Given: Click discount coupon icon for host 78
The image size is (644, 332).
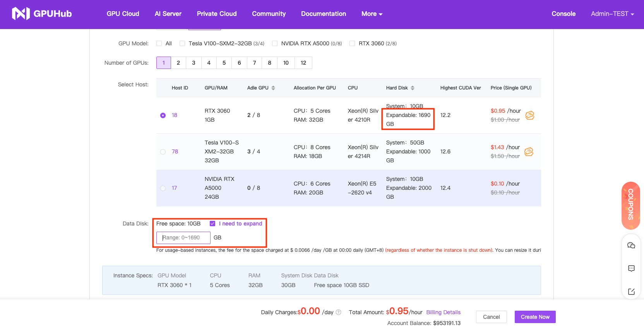Looking at the screenshot, I should click(x=529, y=151).
